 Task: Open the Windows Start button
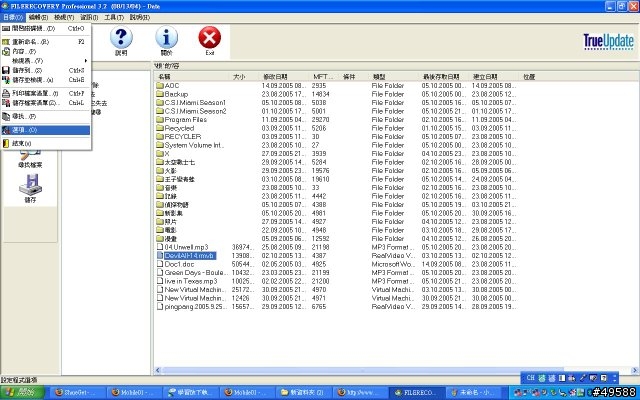(x=22, y=393)
